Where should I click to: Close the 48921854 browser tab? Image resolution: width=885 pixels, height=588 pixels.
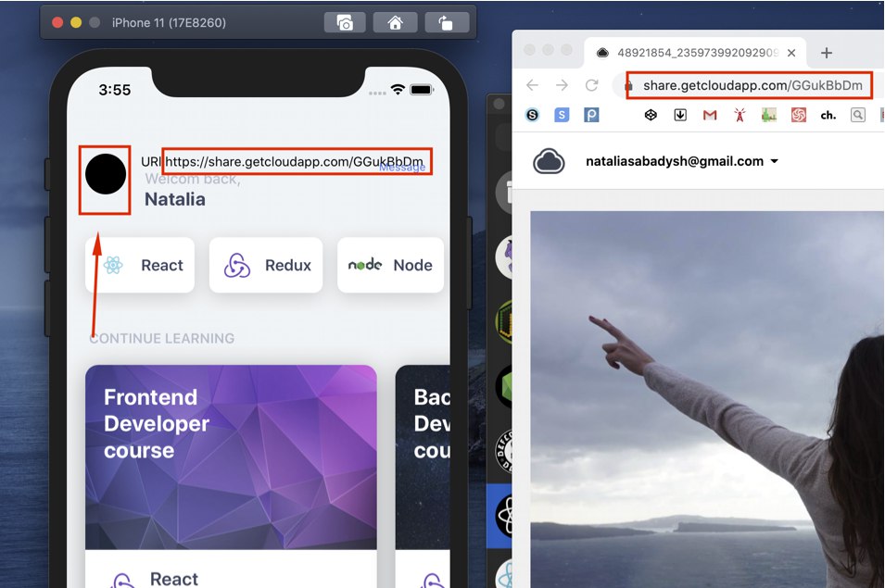pos(791,53)
